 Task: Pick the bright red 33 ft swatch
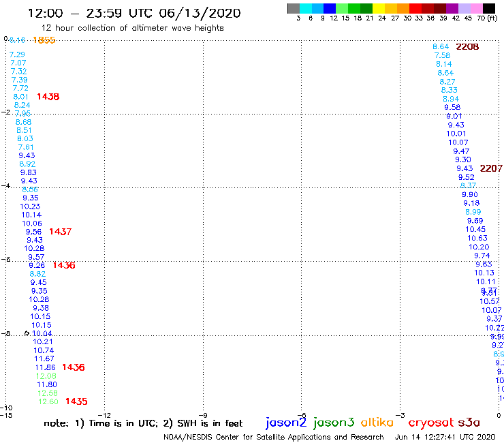[x=415, y=8]
